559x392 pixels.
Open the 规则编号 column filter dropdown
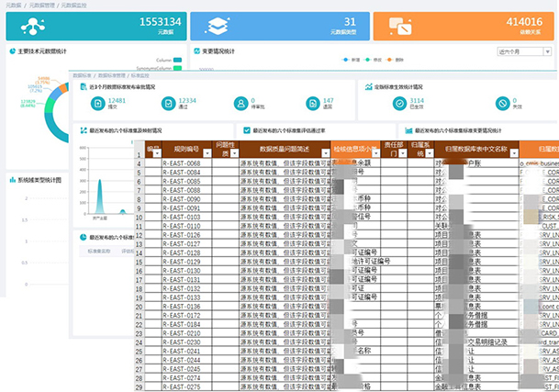[208, 154]
